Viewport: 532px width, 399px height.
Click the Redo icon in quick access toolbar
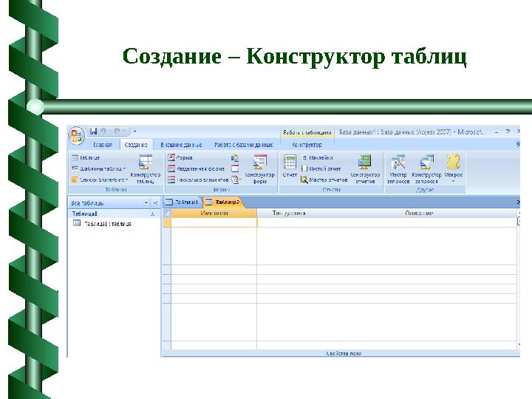[117, 131]
